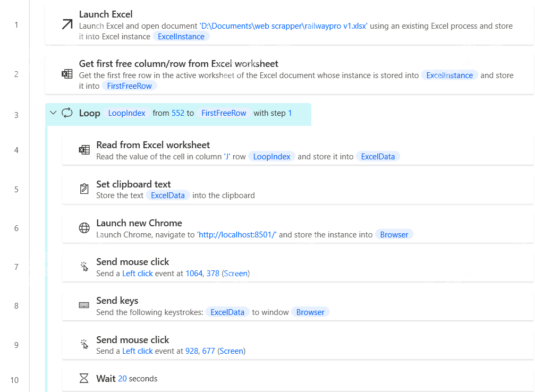The width and height of the screenshot is (535, 392).
Task: Select Get first free column/row action title
Action: click(x=179, y=64)
